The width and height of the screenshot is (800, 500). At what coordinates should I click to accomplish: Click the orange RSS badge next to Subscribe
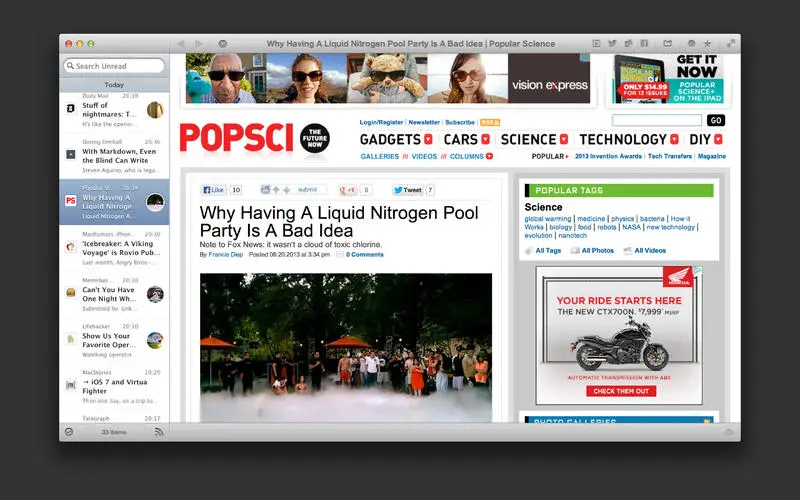(490, 122)
